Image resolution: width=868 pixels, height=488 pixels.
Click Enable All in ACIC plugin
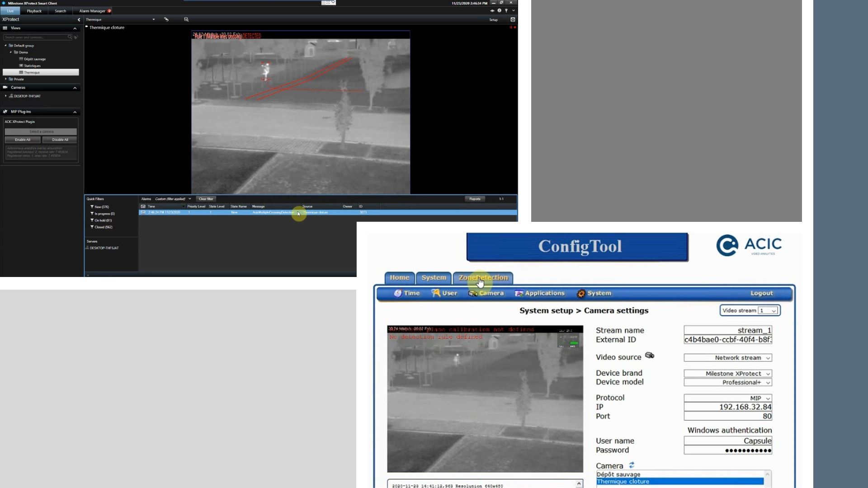(23, 140)
